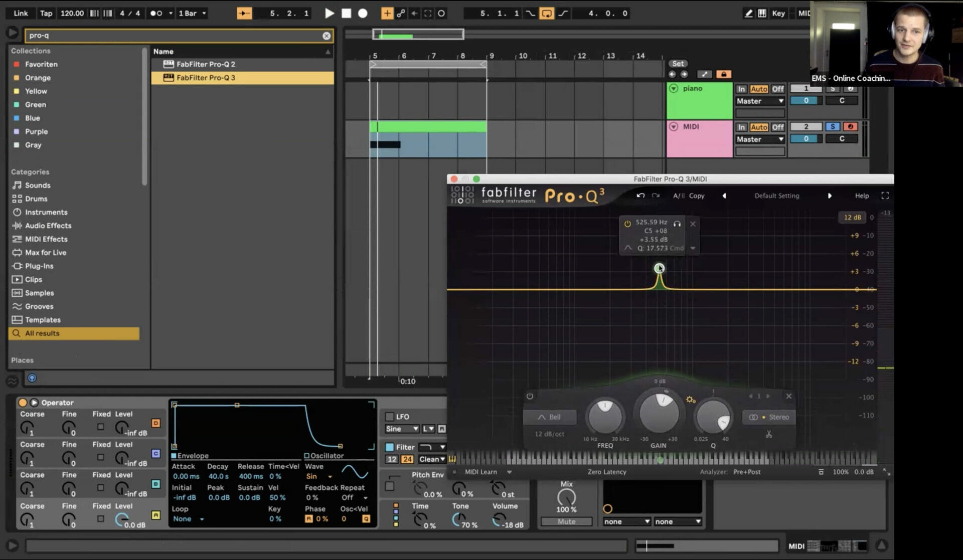Open the Key map mode

tap(778, 14)
